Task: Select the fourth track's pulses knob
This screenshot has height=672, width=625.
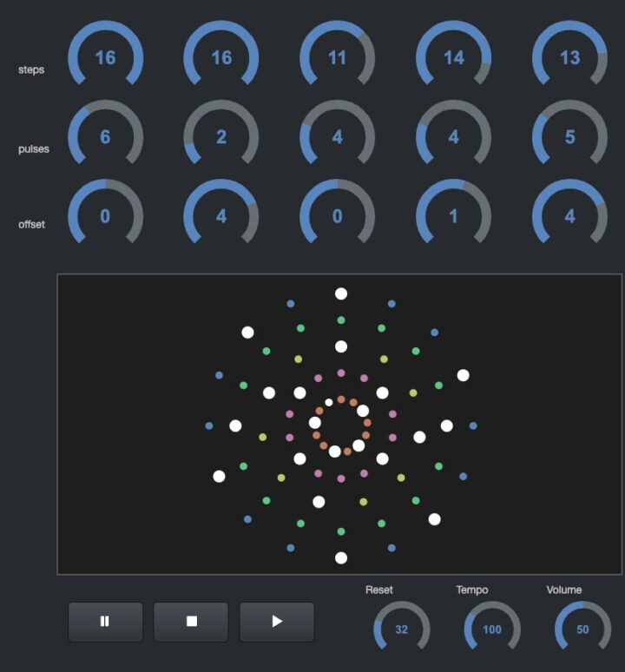Action: 453,137
